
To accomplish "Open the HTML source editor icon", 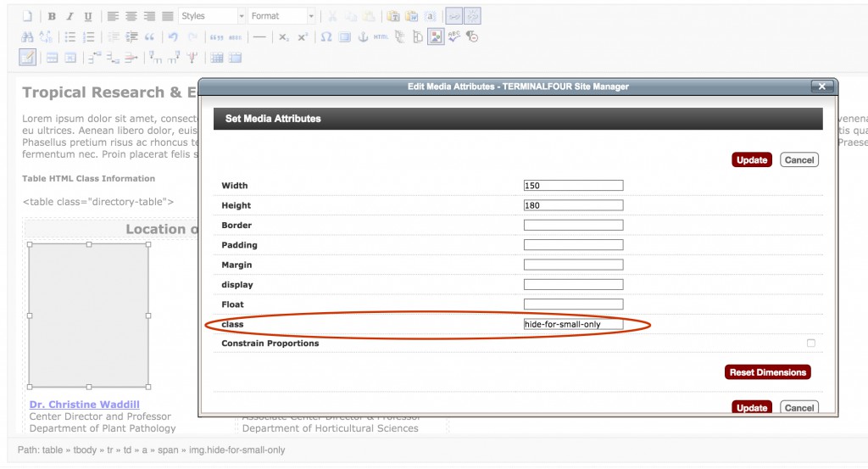I will click(x=381, y=37).
